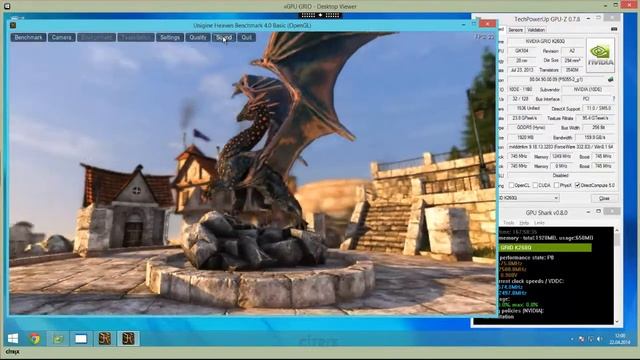Show hidden tray icons arrow

(x=571, y=339)
